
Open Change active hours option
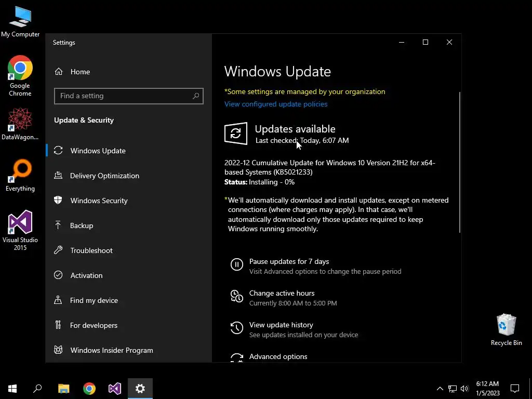282,293
